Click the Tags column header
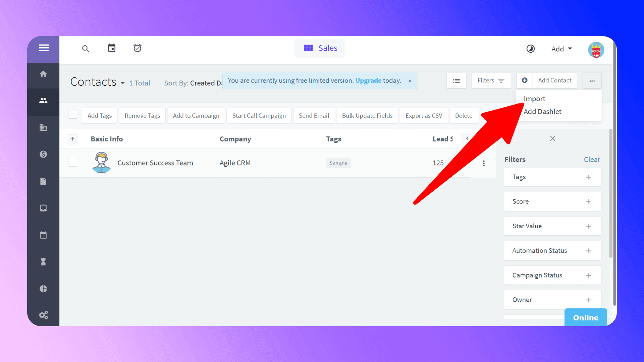This screenshot has width=644, height=362. (333, 139)
